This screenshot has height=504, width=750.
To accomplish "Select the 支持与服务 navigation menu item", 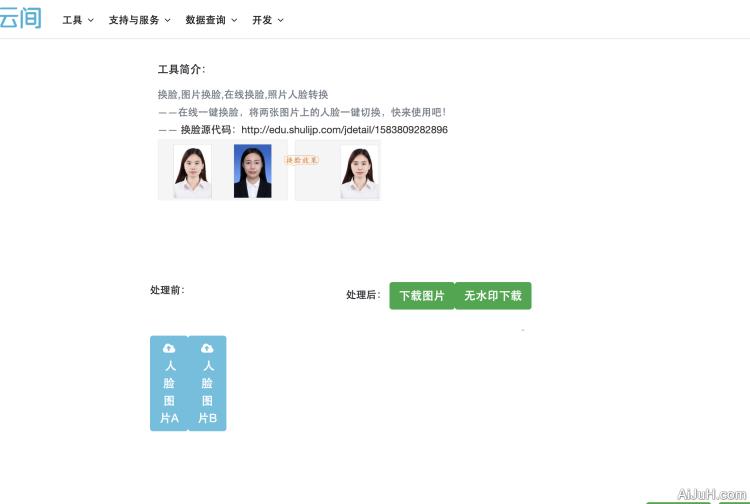I will (133, 20).
